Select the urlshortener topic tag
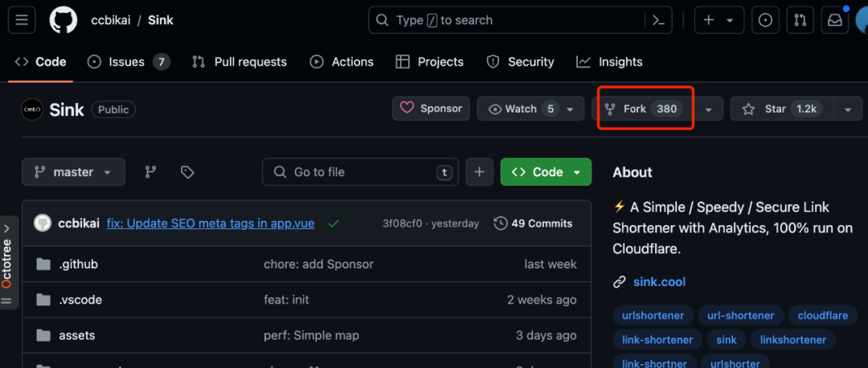 point(653,316)
